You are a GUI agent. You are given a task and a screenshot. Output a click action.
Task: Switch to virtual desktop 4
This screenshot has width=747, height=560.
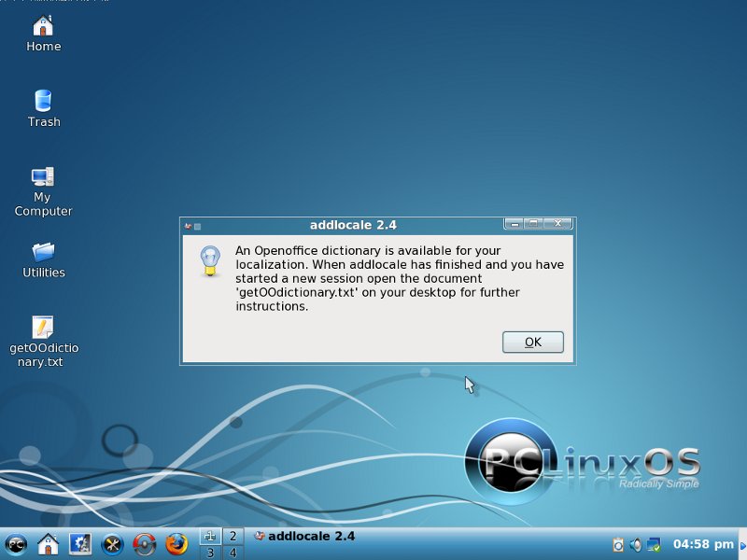click(x=233, y=553)
